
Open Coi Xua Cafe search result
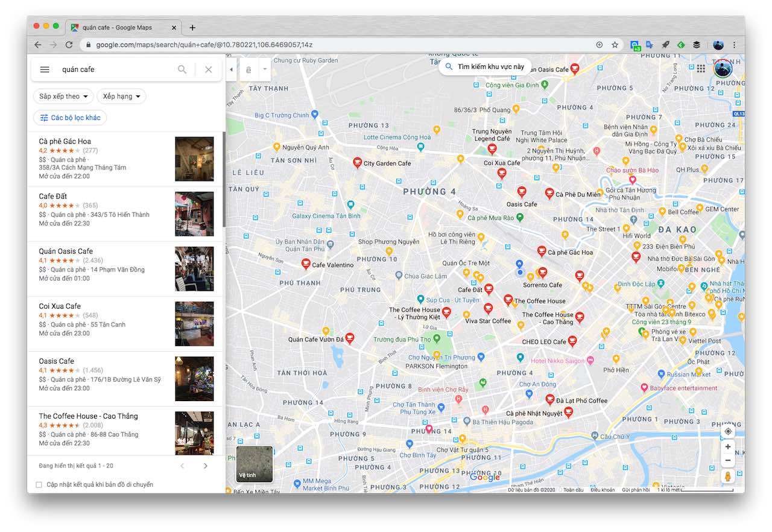click(125, 324)
